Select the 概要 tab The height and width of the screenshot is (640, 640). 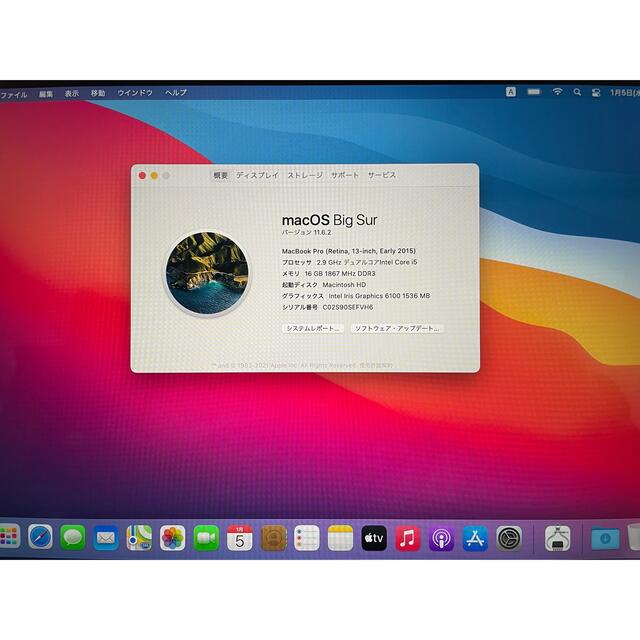(220, 176)
